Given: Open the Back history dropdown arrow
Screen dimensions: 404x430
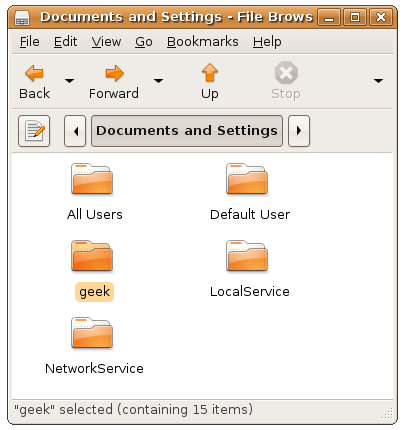Looking at the screenshot, I should click(x=69, y=81).
